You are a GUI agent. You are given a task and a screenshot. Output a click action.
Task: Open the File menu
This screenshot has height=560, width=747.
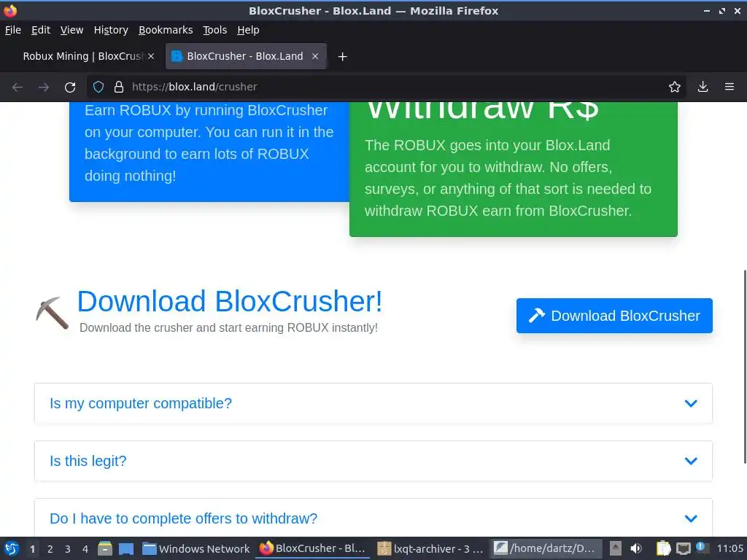(x=13, y=30)
